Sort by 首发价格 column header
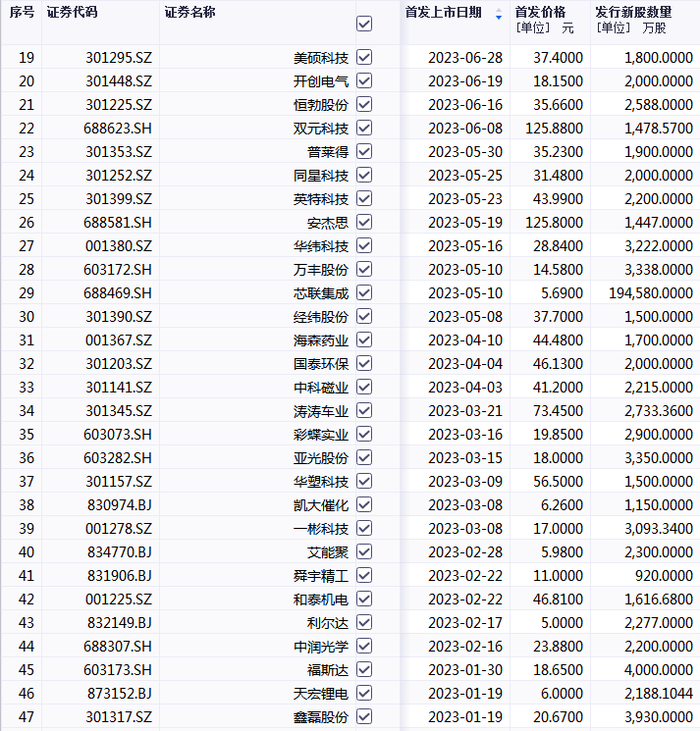 click(x=541, y=13)
